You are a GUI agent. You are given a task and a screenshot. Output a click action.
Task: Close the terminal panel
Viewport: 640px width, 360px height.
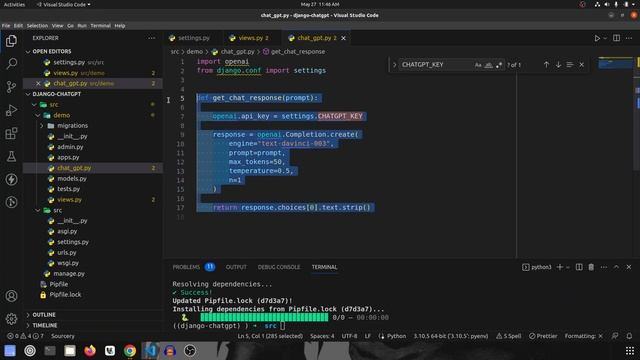629,267
